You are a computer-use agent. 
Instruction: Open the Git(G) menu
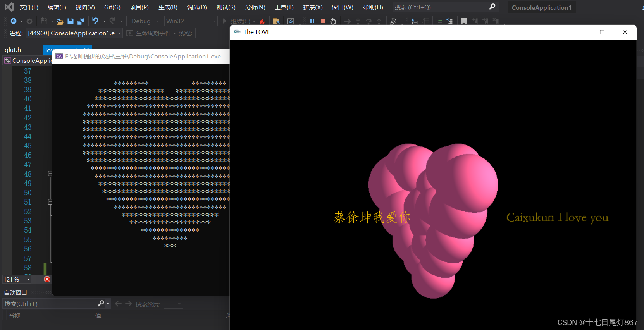click(112, 7)
